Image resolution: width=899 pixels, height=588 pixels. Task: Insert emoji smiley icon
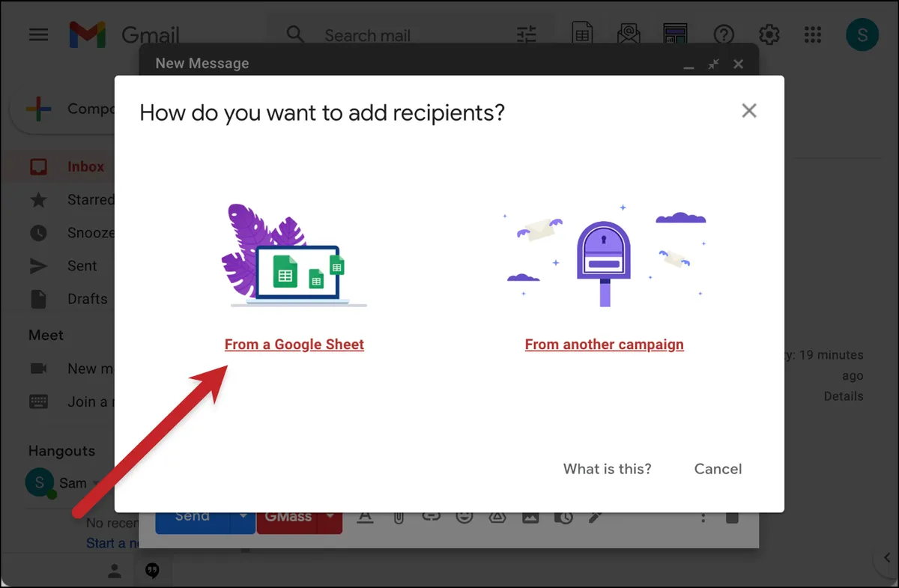pos(464,518)
